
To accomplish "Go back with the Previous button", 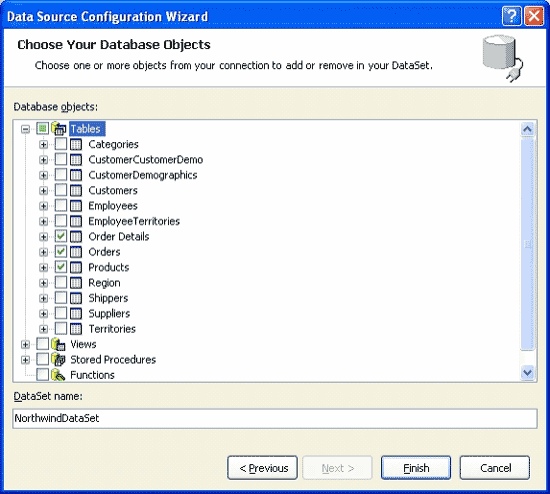I will [262, 468].
